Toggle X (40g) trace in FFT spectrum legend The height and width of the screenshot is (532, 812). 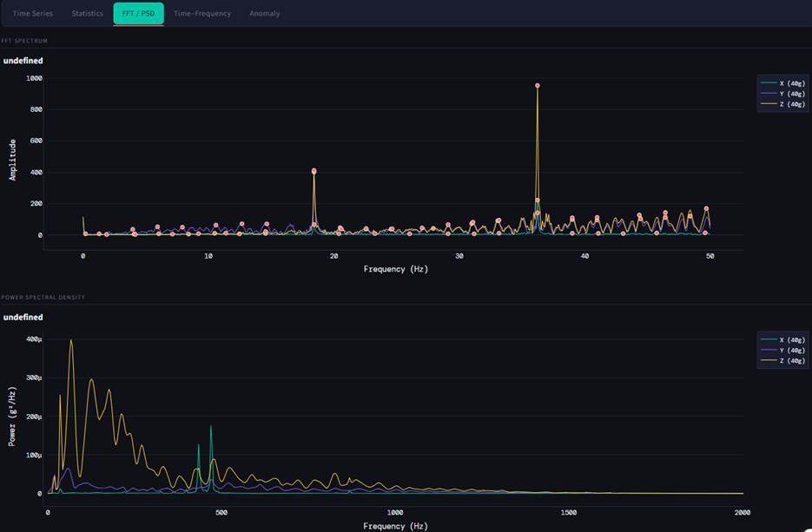(x=782, y=83)
